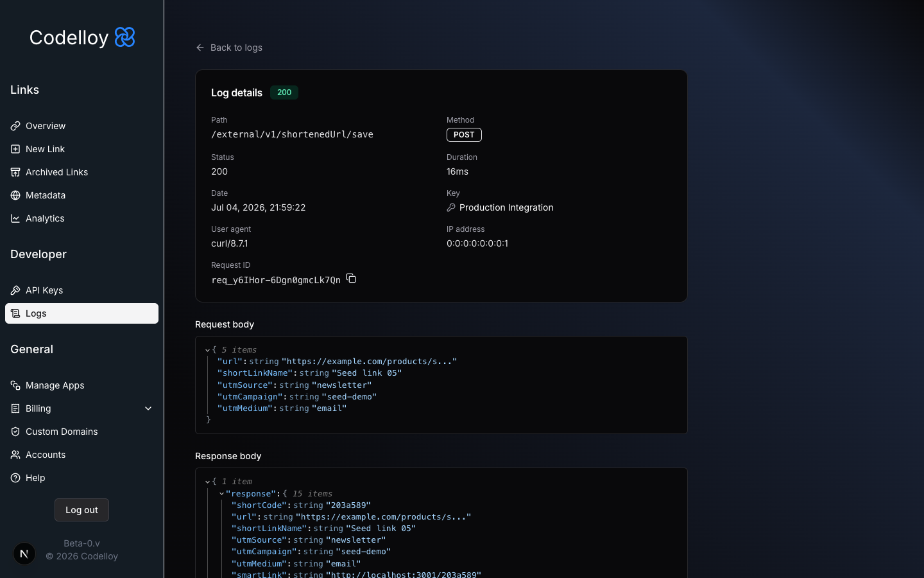The height and width of the screenshot is (578, 924).
Task: Click the IP address 0:0:0:0:0:0:0:1
Action: click(477, 243)
